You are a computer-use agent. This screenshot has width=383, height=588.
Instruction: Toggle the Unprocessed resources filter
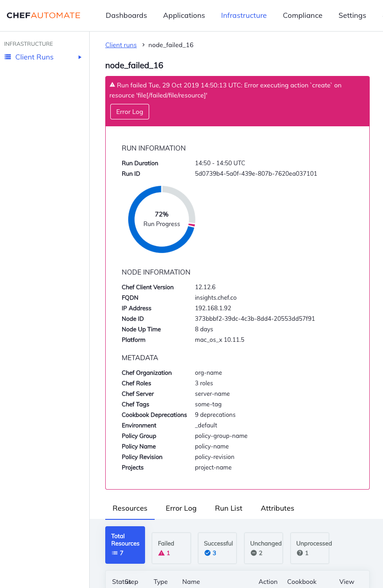click(x=309, y=548)
